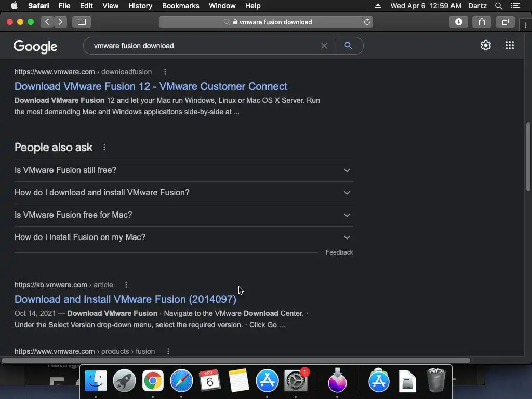Open the Apple menu

(14, 5)
